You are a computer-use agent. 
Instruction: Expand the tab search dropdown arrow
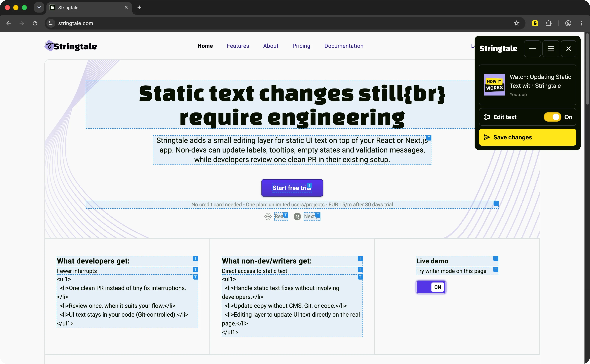tap(39, 7)
